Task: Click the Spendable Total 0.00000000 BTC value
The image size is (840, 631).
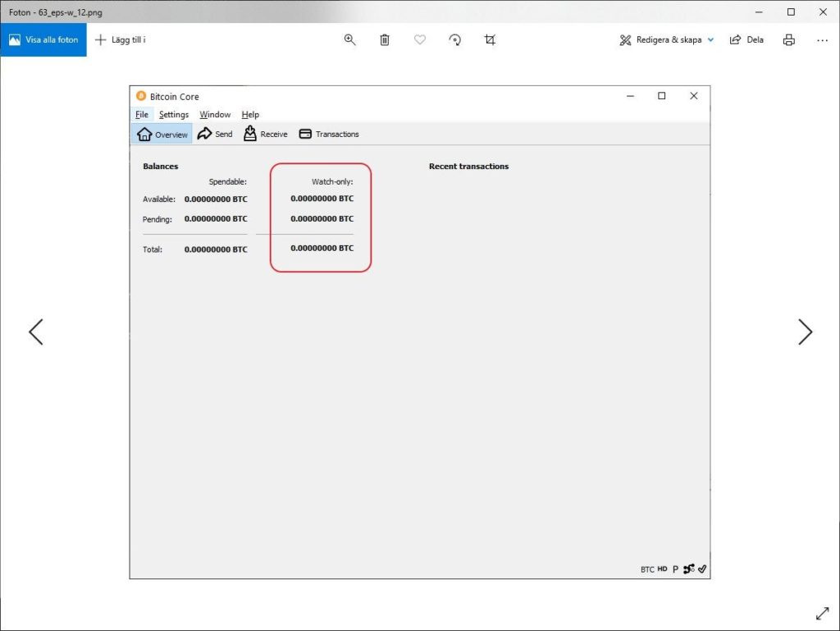Action: tap(216, 249)
